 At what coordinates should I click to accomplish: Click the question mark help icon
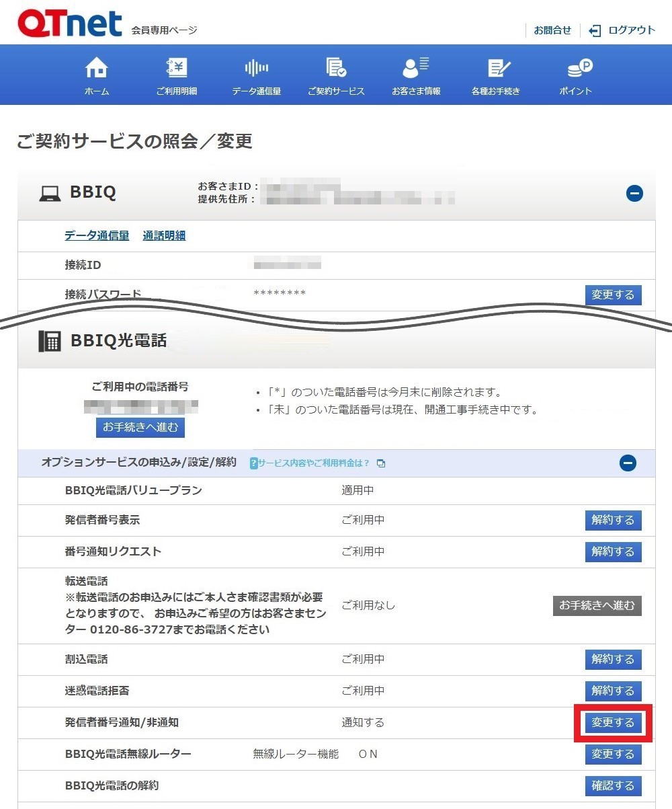253,463
